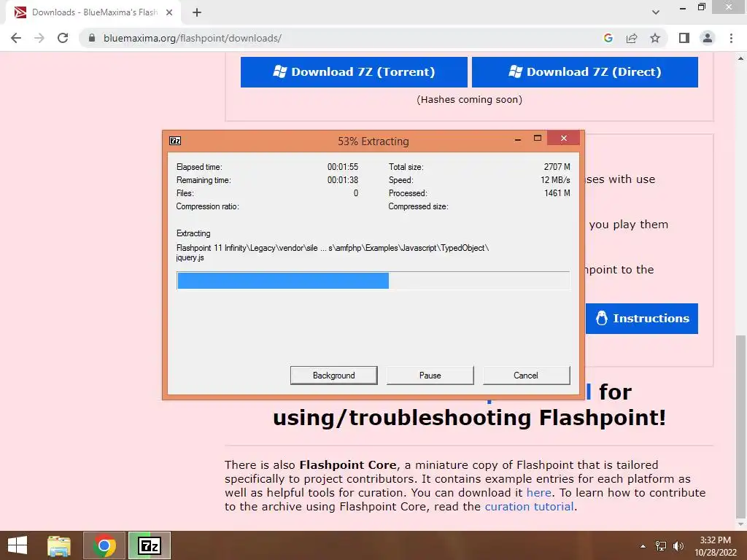Bookmark this page with the star icon
This screenshot has width=747, height=560.
(655, 38)
